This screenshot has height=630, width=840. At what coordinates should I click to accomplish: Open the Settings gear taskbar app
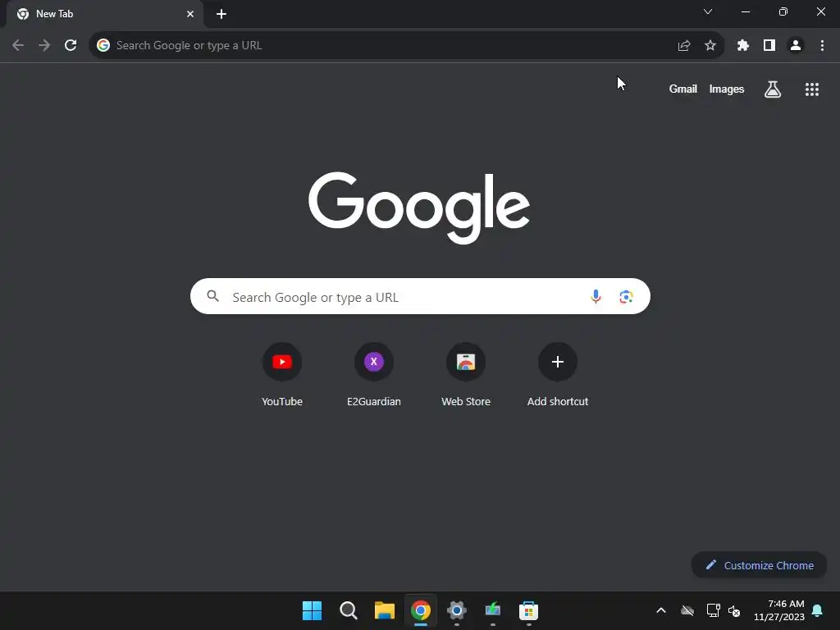(457, 610)
